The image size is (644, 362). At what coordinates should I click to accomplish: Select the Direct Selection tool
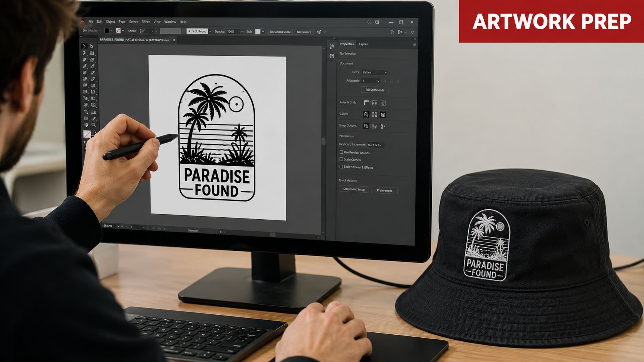click(92, 46)
